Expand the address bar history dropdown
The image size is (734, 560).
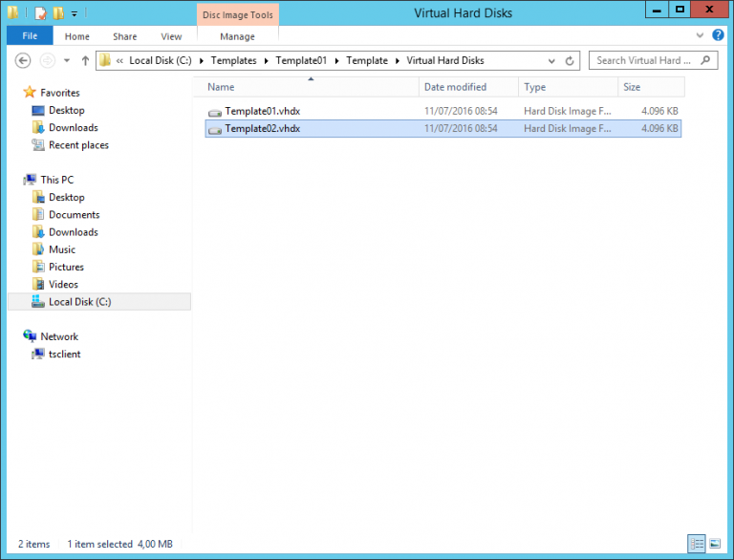click(552, 61)
